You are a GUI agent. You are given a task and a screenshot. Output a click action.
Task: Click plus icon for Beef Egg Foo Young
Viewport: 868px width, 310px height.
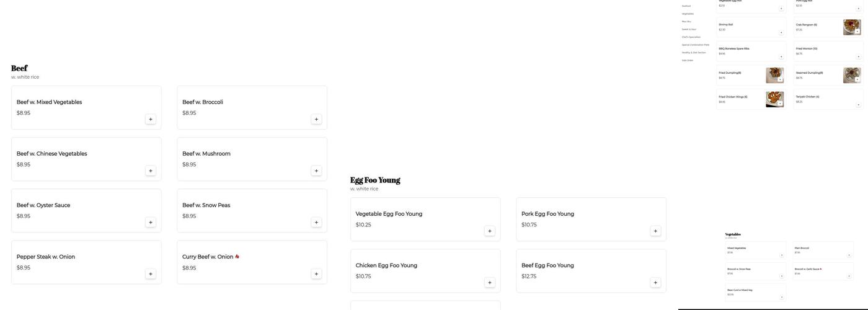click(x=655, y=283)
